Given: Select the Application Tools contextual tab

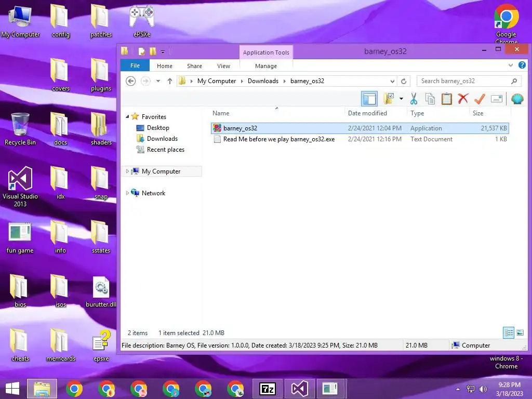Looking at the screenshot, I should tap(266, 52).
